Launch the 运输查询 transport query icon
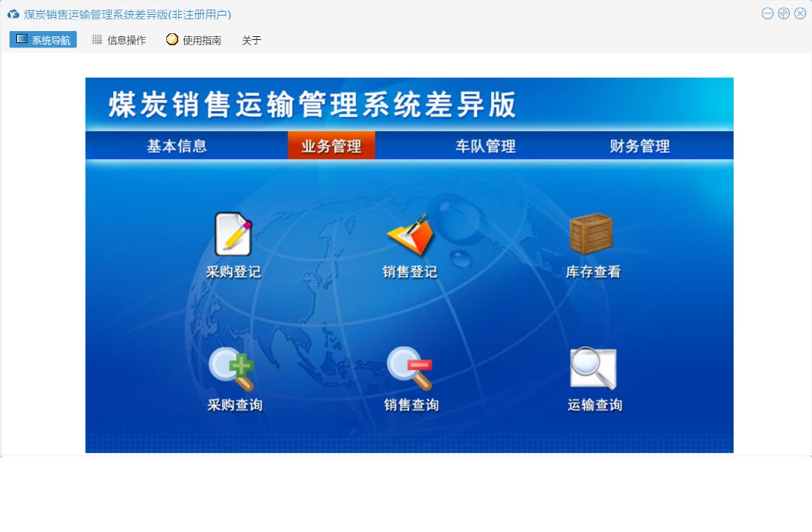This screenshot has width=812, height=532. 593,369
